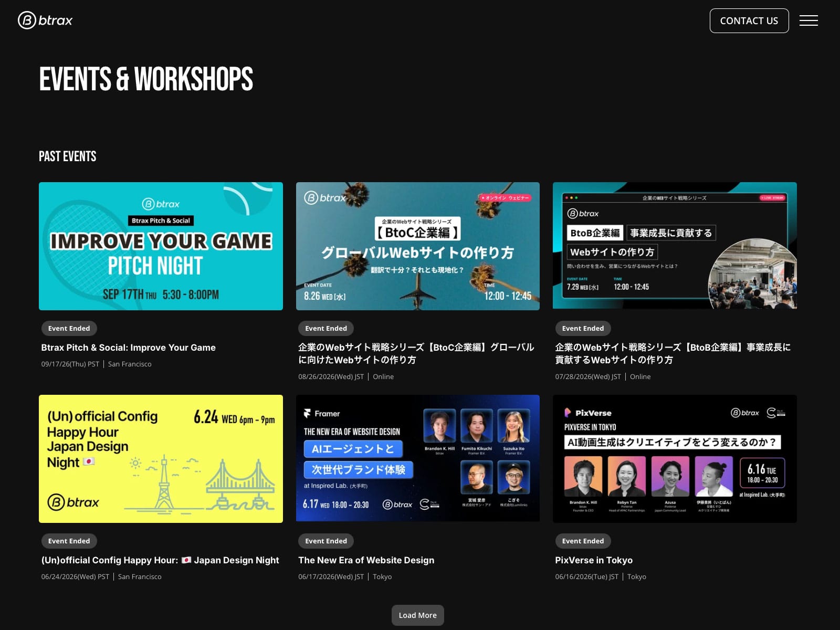Load more past events
This screenshot has height=630, width=840.
[x=417, y=615]
